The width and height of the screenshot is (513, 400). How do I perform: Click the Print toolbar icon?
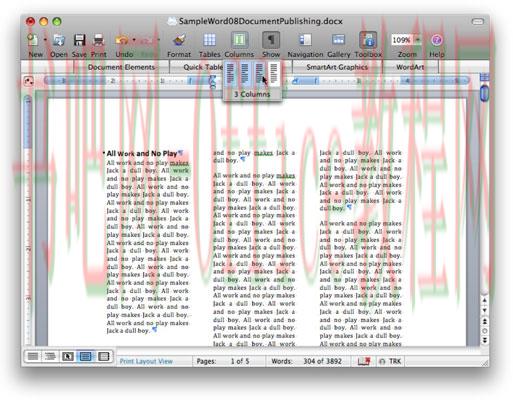[x=99, y=40]
